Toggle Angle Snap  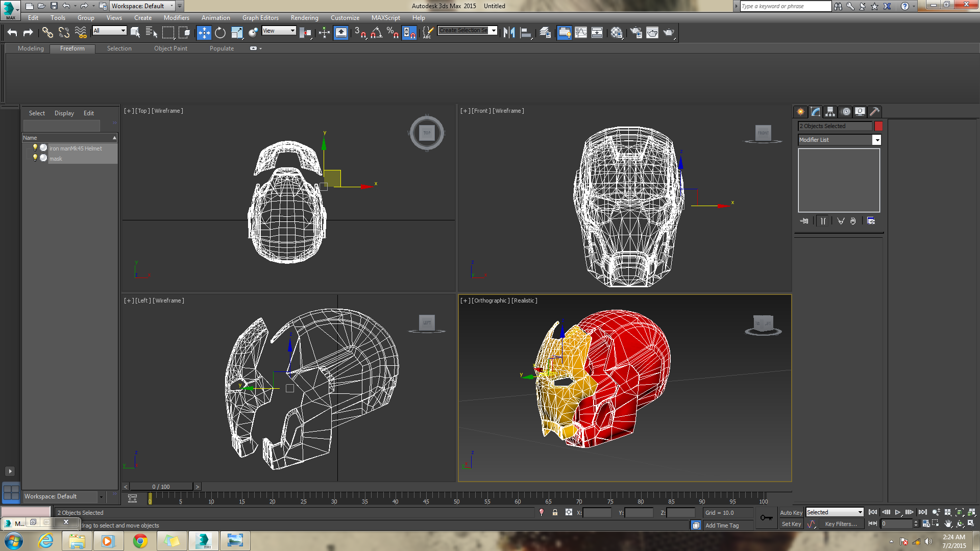[x=377, y=33]
